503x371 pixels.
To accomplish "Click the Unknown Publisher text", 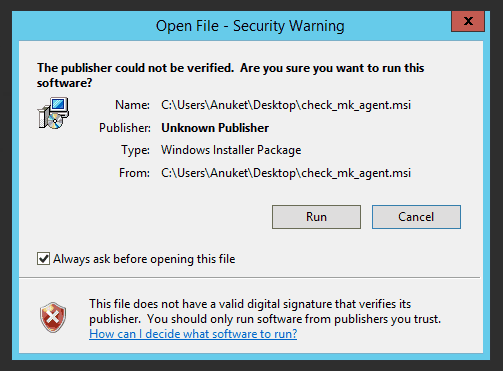I will (215, 128).
